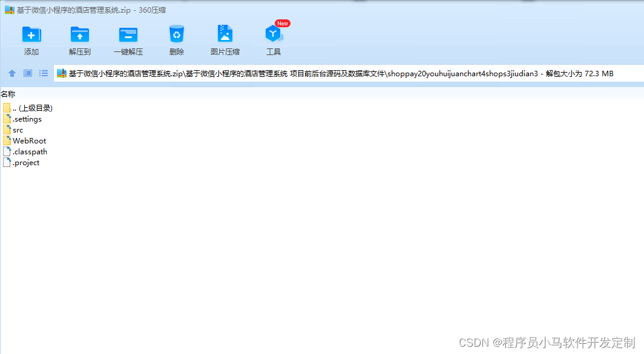The image size is (644, 354).
Task: Select the WebRoot folder
Action: pyautogui.click(x=25, y=141)
